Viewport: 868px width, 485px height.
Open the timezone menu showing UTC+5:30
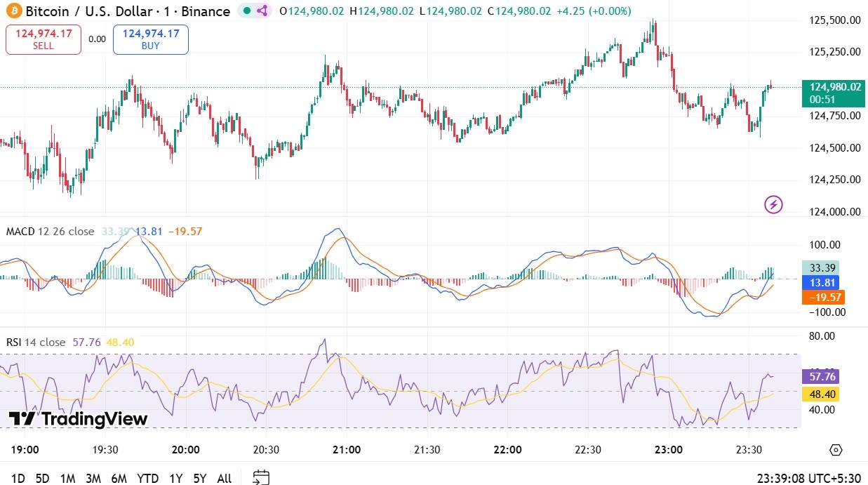[810, 479]
